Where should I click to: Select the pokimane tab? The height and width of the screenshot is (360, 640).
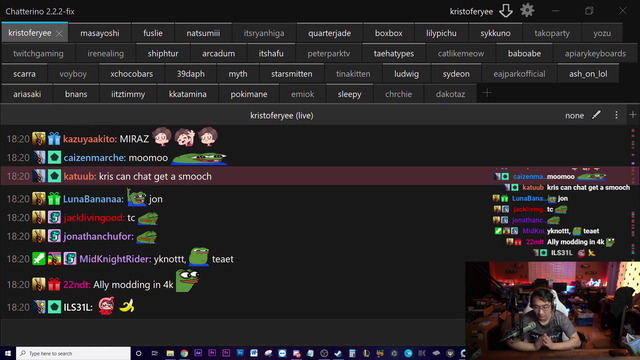[249, 94]
